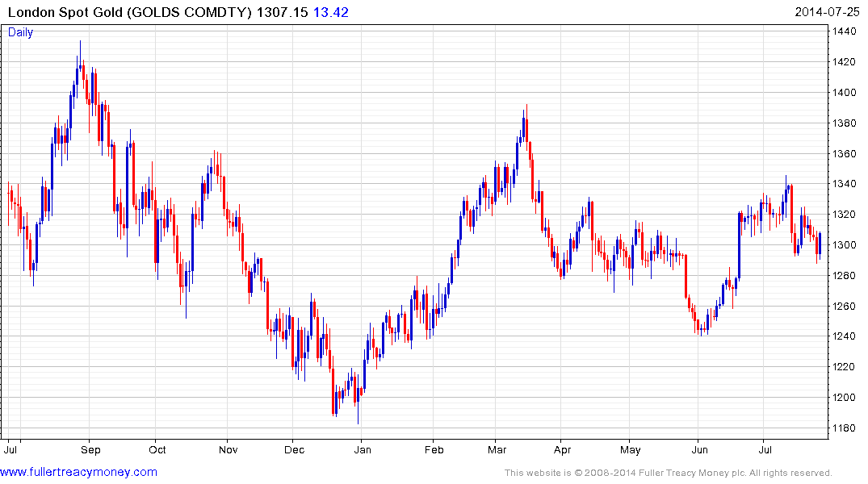Click the 1360 price axis label
This screenshot has width=868, height=484.
[845, 153]
